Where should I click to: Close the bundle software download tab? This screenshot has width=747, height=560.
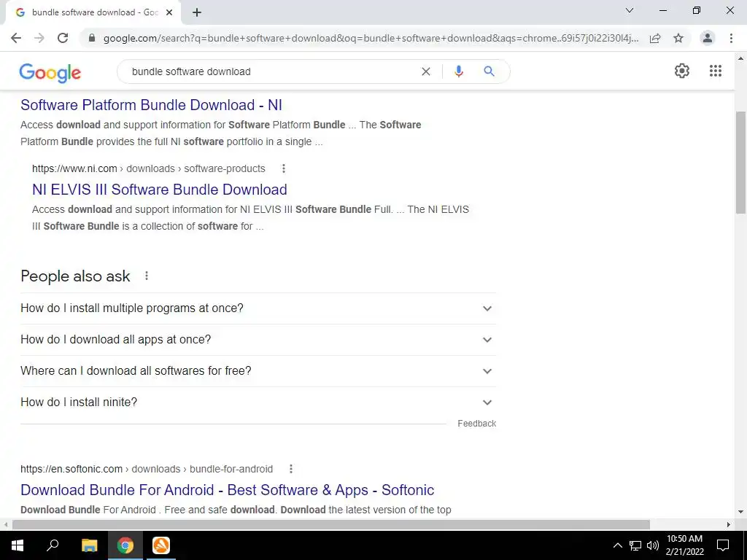click(x=169, y=12)
